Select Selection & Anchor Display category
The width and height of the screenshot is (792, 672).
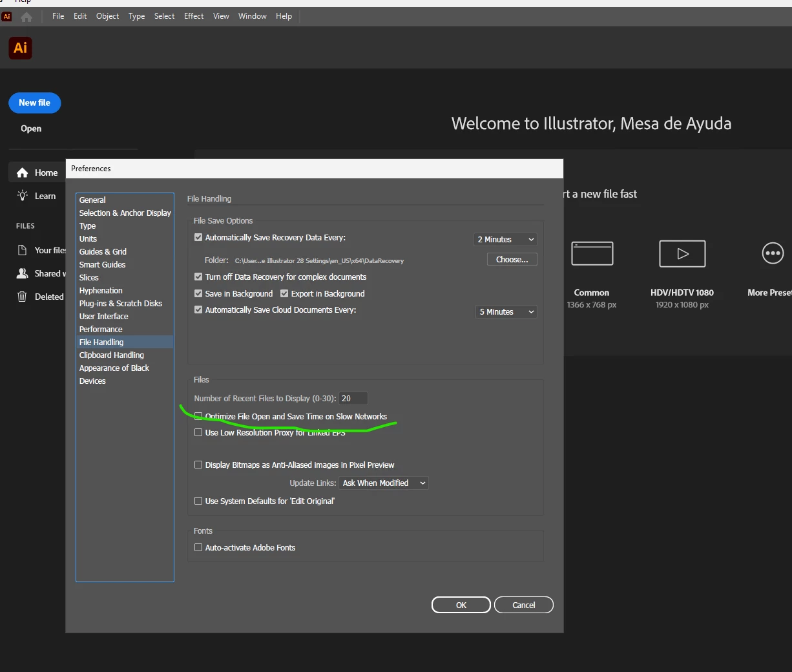tap(125, 213)
